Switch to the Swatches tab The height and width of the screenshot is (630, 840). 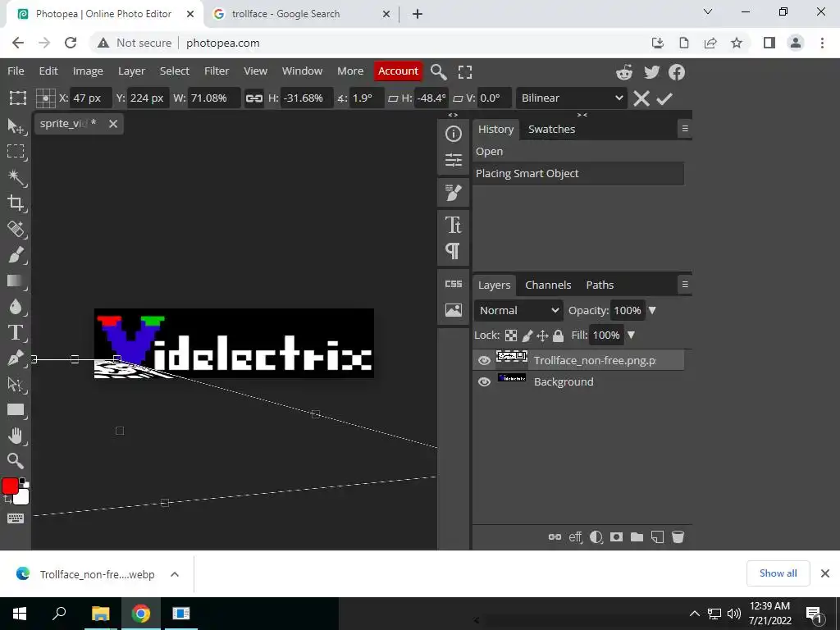point(551,129)
